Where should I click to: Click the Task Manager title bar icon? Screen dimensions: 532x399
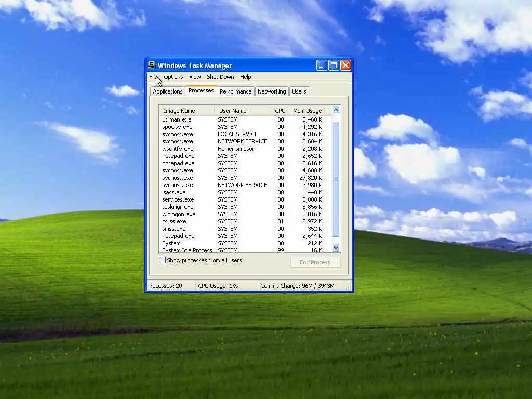151,65
